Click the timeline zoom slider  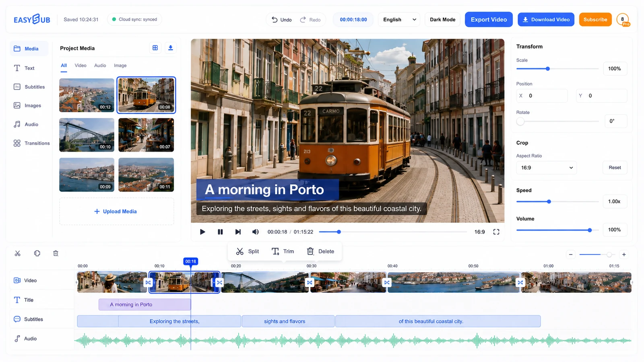pos(597,255)
